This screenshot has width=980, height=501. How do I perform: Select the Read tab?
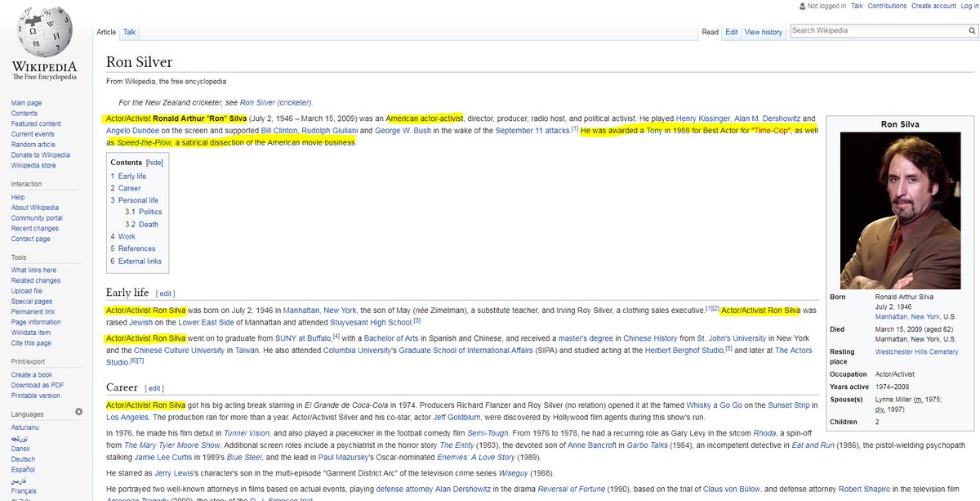click(x=710, y=32)
